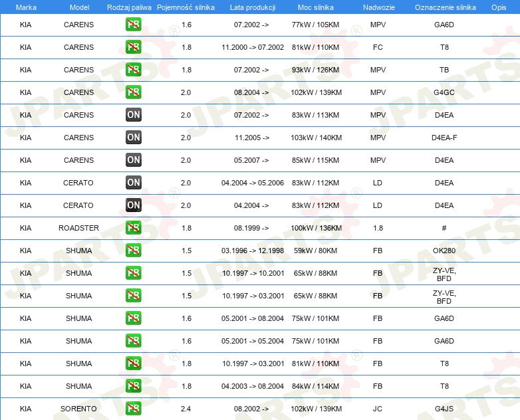Click engine code TB in CARENS row
This screenshot has height=420, width=520.
coord(444,70)
